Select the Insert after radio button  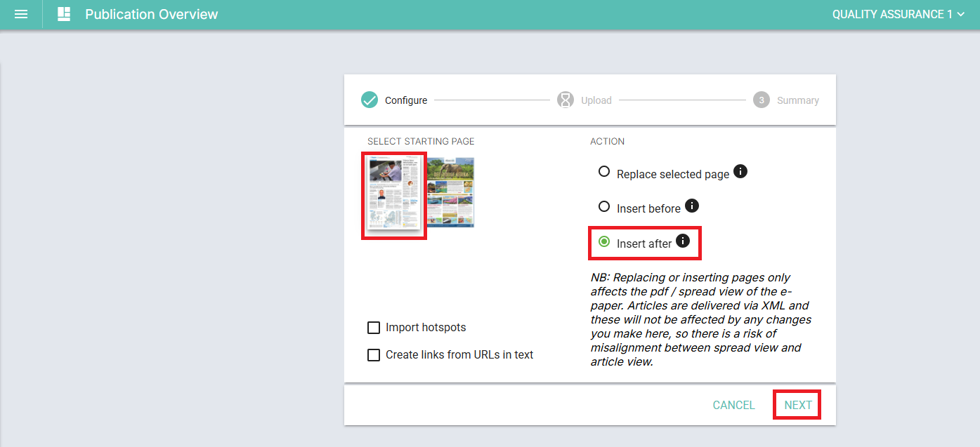(x=603, y=242)
